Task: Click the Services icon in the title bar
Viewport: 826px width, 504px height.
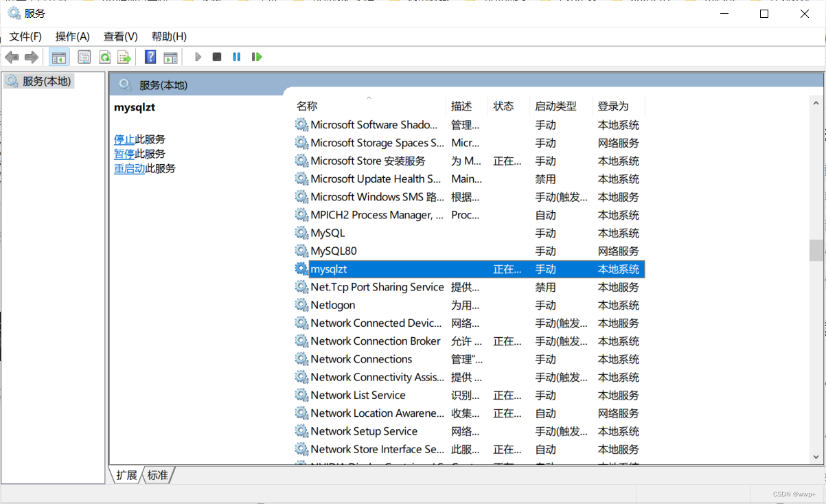Action: click(14, 13)
